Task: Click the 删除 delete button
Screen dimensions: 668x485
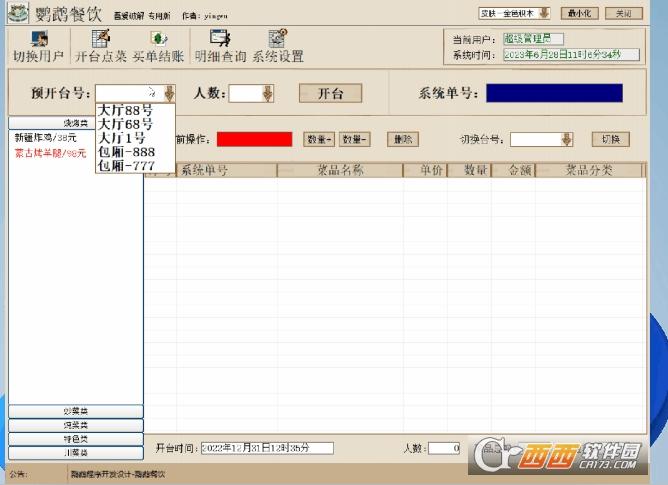Action: 403,139
